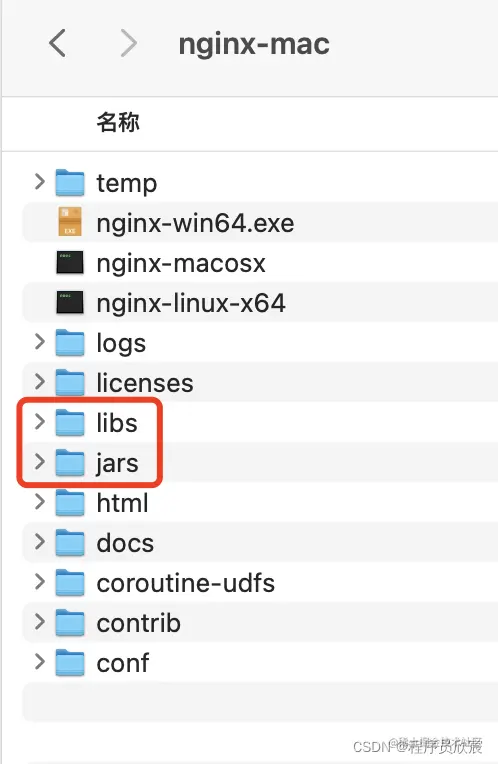Select the nginx-win64.exe file name
This screenshot has width=498, height=764.
[195, 224]
